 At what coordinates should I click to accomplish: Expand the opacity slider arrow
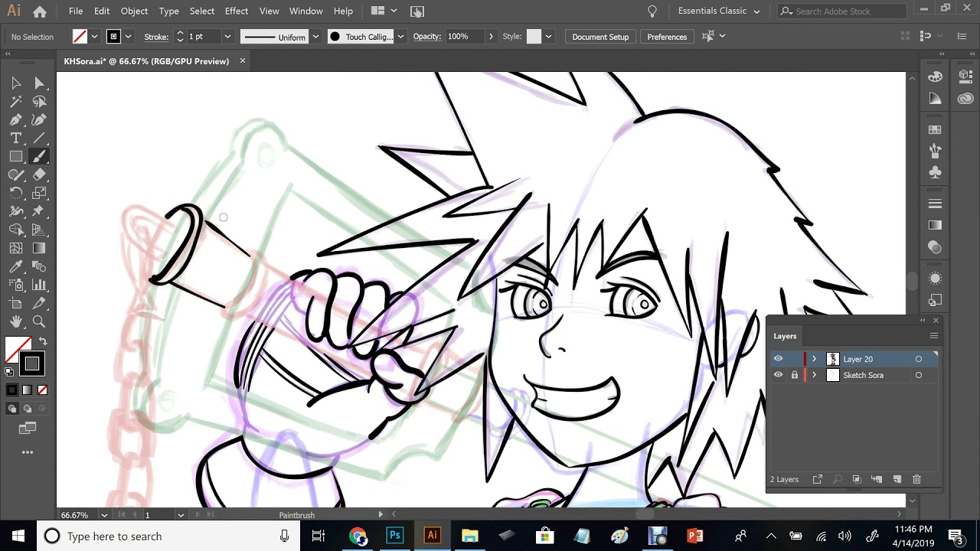[x=491, y=37]
